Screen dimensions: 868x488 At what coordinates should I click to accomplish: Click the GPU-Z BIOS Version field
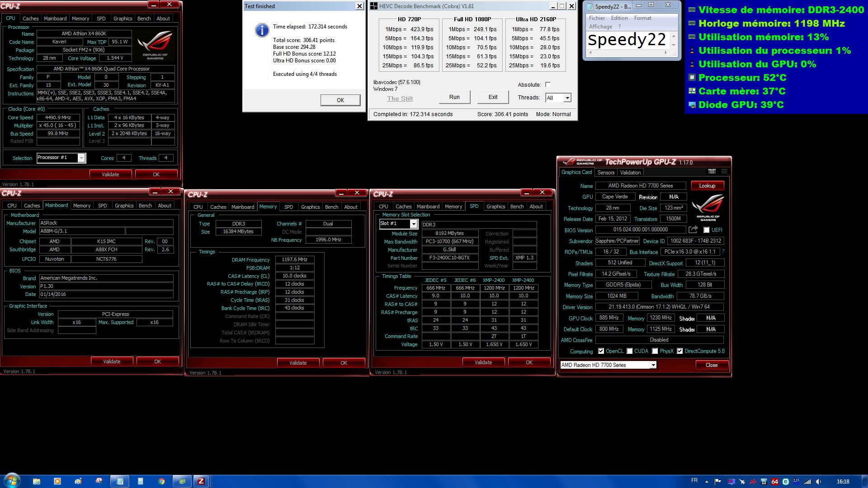(x=641, y=230)
